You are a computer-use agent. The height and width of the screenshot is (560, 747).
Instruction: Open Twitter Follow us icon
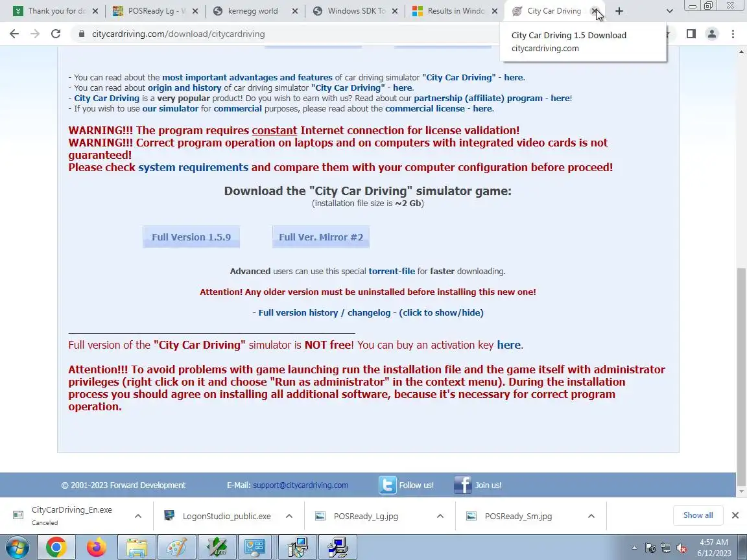(x=387, y=485)
